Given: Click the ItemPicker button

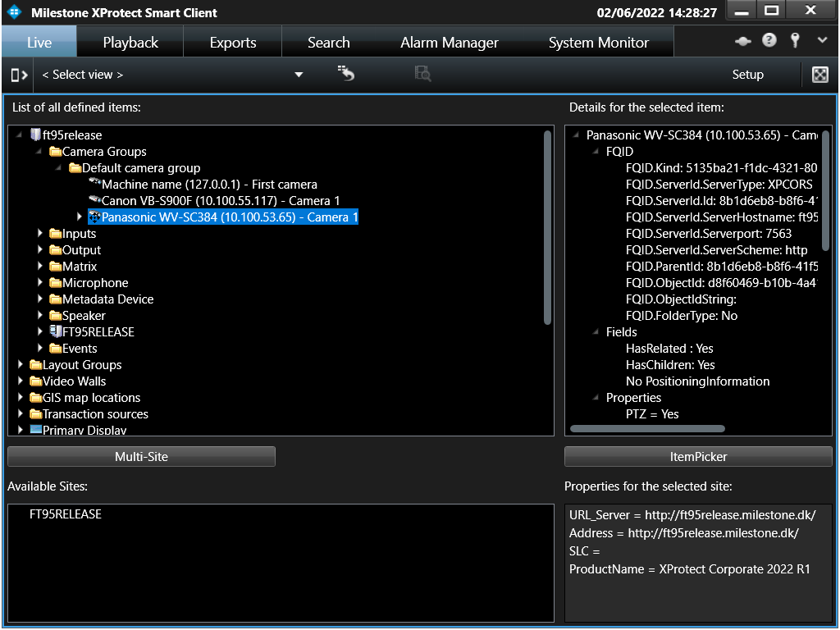Looking at the screenshot, I should 698,456.
